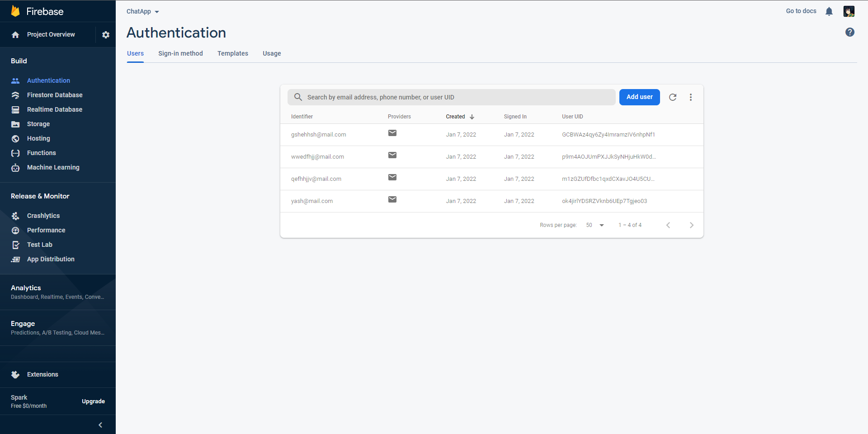Open the account avatar menu

coord(849,11)
